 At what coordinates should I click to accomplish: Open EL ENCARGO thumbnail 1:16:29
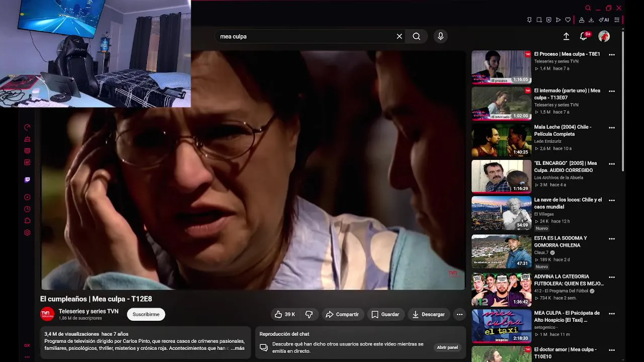(x=501, y=176)
